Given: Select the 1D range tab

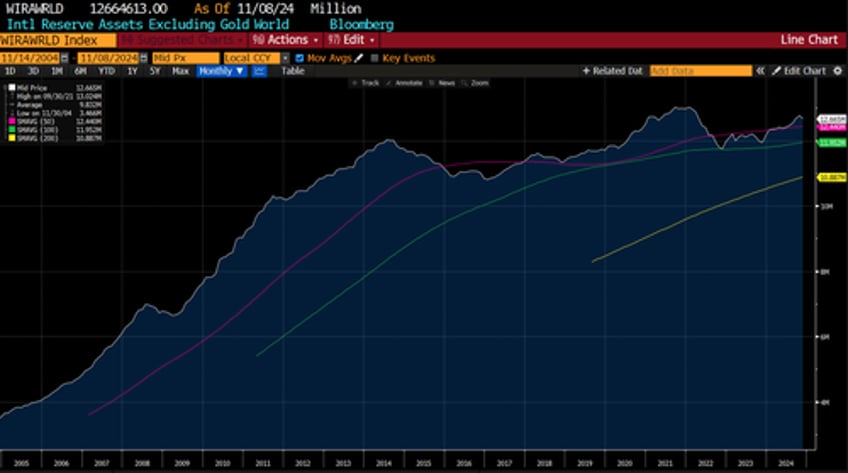Looking at the screenshot, I should [10, 71].
